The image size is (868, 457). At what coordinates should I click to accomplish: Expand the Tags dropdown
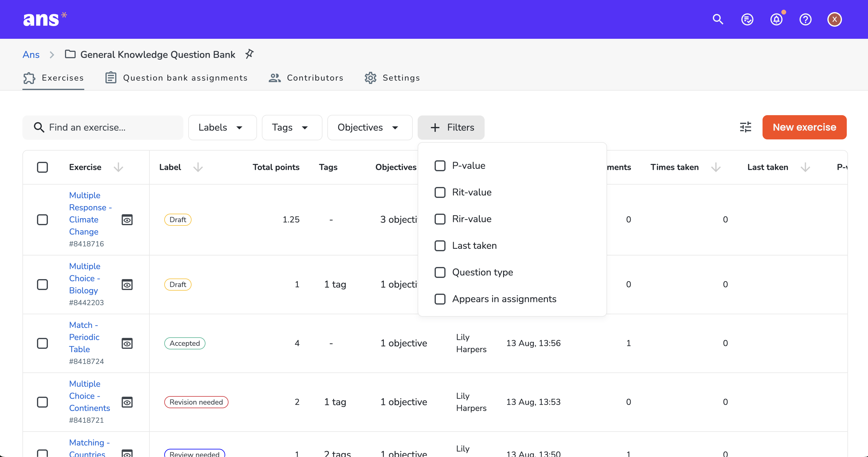click(292, 127)
